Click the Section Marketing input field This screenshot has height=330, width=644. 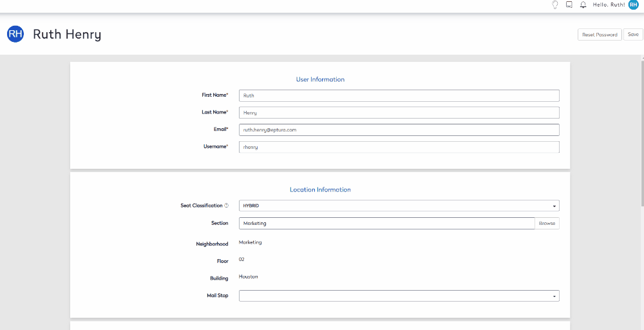pos(386,224)
